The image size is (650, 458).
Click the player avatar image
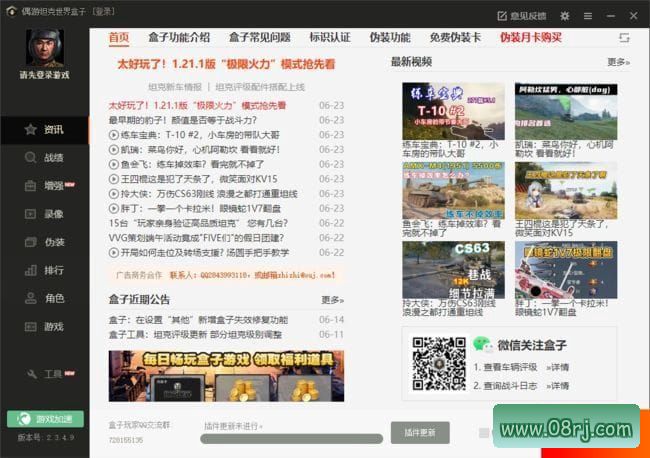(45, 48)
